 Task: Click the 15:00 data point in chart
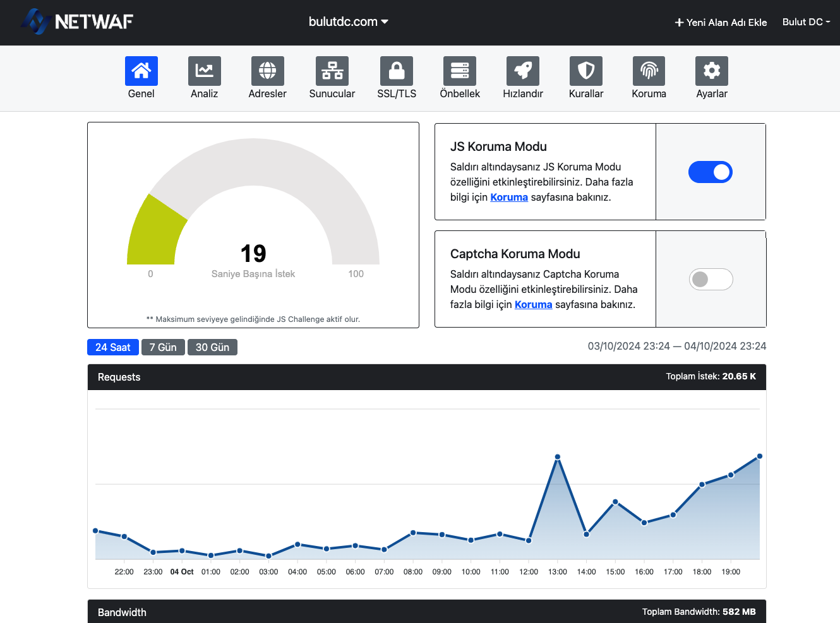point(615,502)
